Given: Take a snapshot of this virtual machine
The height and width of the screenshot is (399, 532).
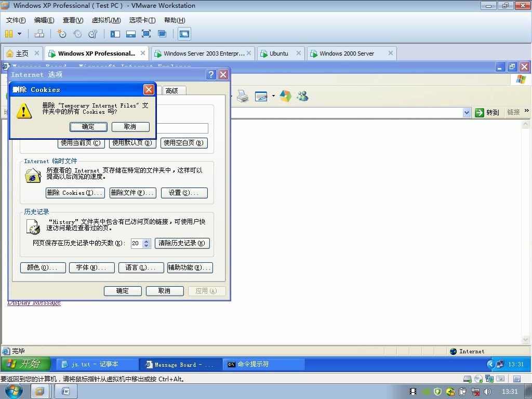Looking at the screenshot, I should (x=61, y=34).
